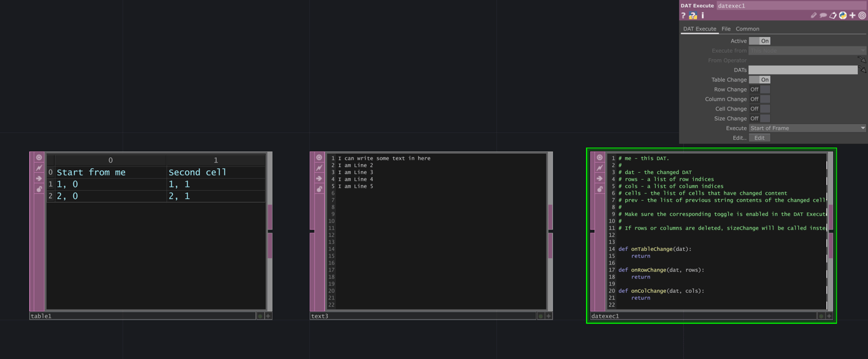Select the '2, 0' table cell
The height and width of the screenshot is (359, 868).
tap(111, 196)
